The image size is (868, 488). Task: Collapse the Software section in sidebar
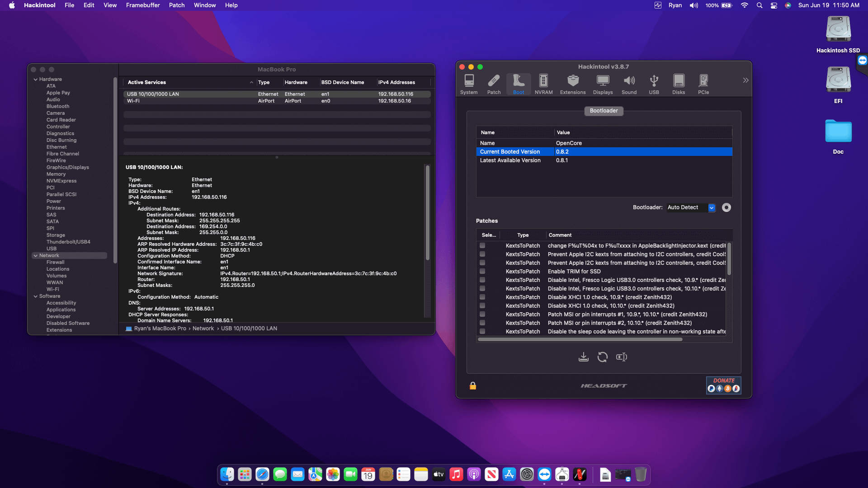[35, 296]
